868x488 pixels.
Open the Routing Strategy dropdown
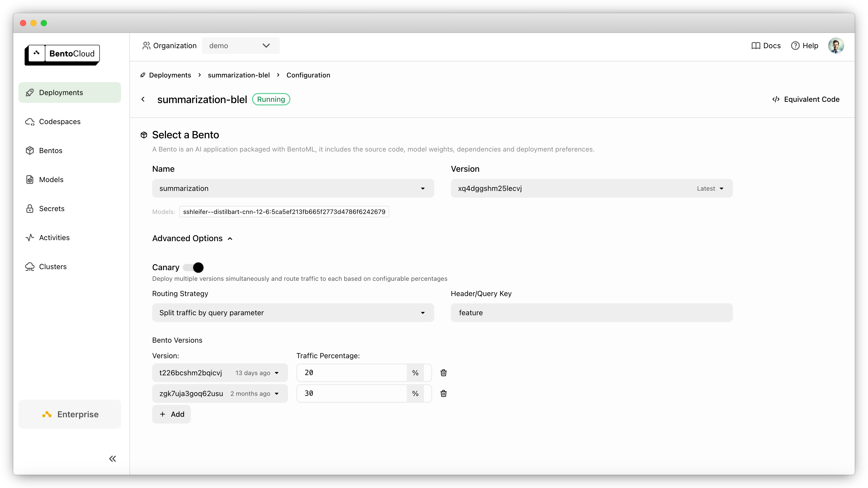[293, 313]
